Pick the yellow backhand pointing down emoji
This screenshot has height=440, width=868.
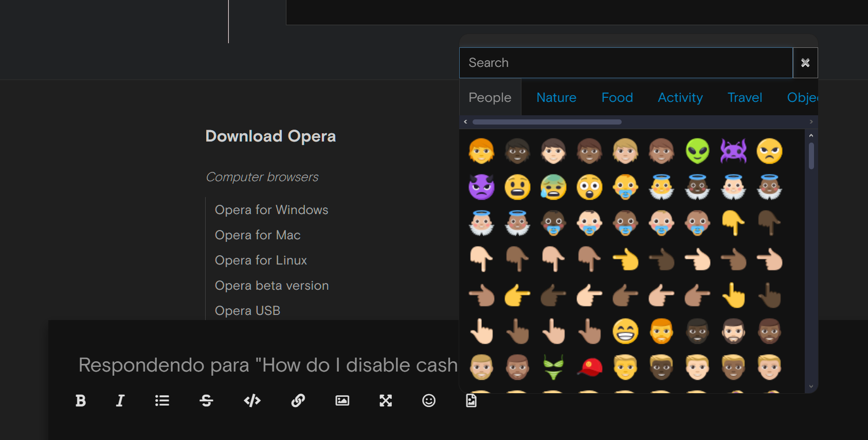click(733, 223)
